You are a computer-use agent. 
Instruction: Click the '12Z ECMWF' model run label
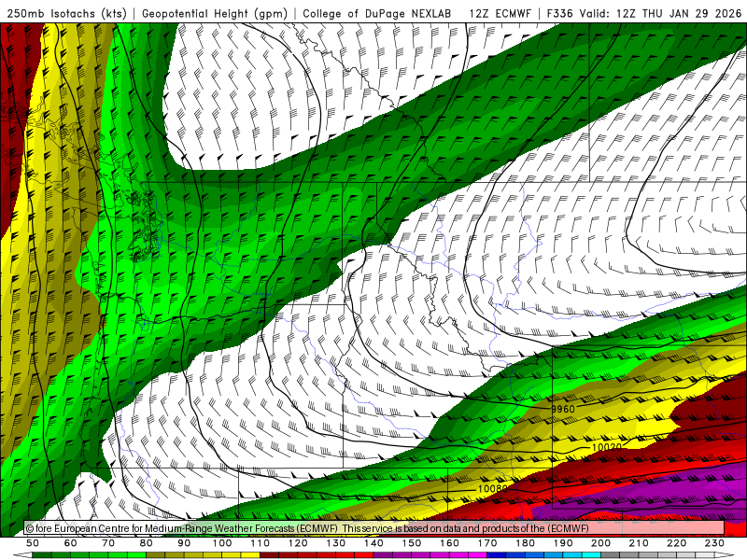[500, 14]
